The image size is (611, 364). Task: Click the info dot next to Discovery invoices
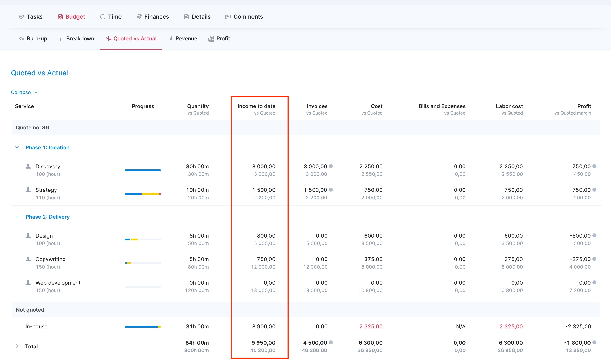click(331, 166)
